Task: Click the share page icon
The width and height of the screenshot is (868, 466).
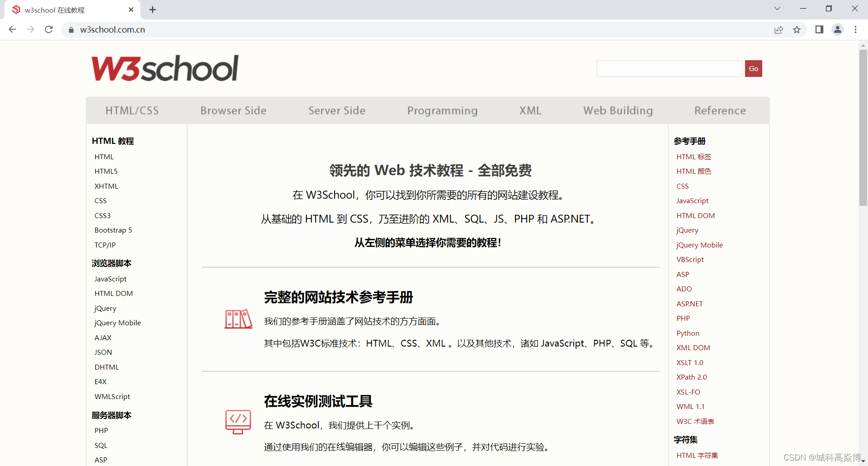Action: pyautogui.click(x=778, y=30)
